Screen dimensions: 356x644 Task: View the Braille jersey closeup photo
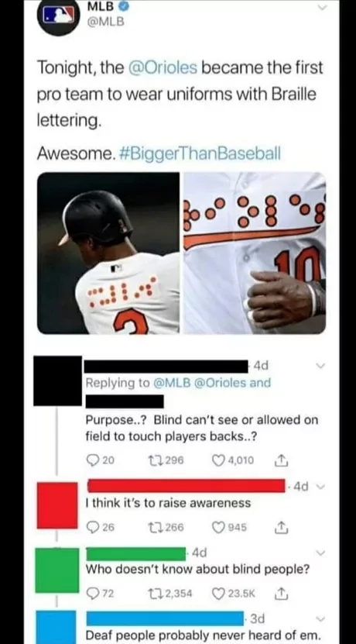pyautogui.click(x=255, y=253)
